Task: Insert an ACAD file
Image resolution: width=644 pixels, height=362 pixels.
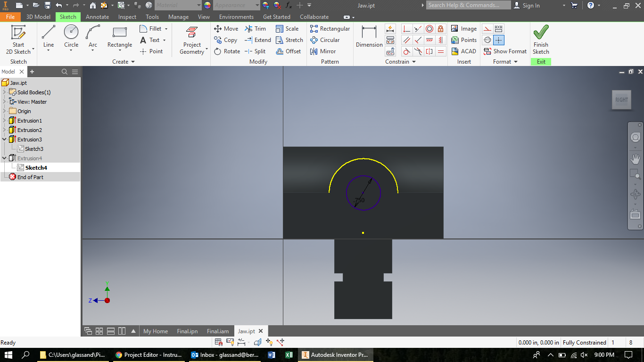Action: [463, 51]
